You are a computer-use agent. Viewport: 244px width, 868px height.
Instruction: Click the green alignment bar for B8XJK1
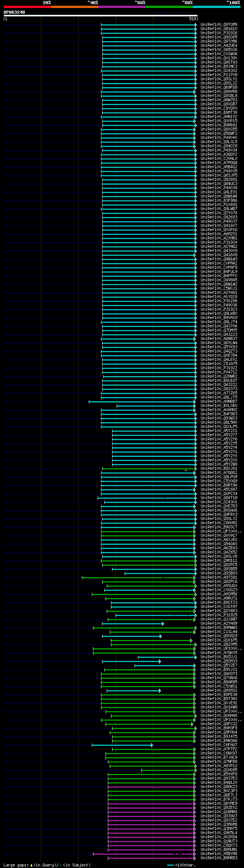(149, 469)
